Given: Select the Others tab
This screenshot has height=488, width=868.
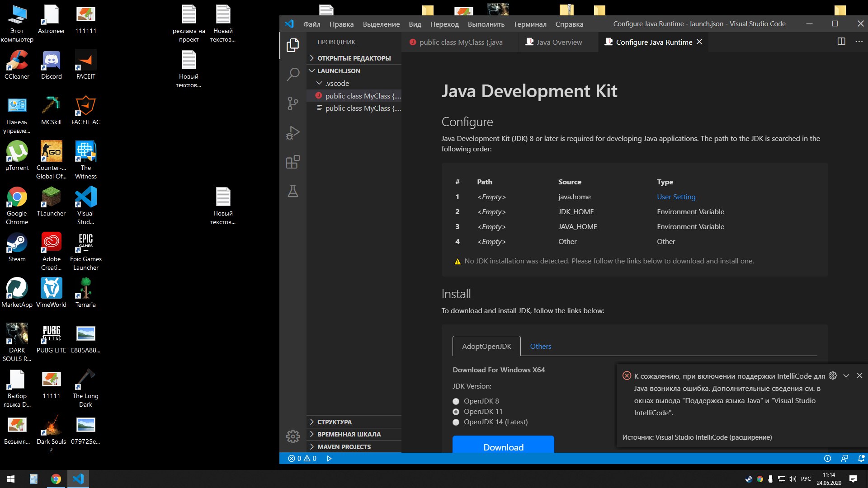Looking at the screenshot, I should 541,346.
